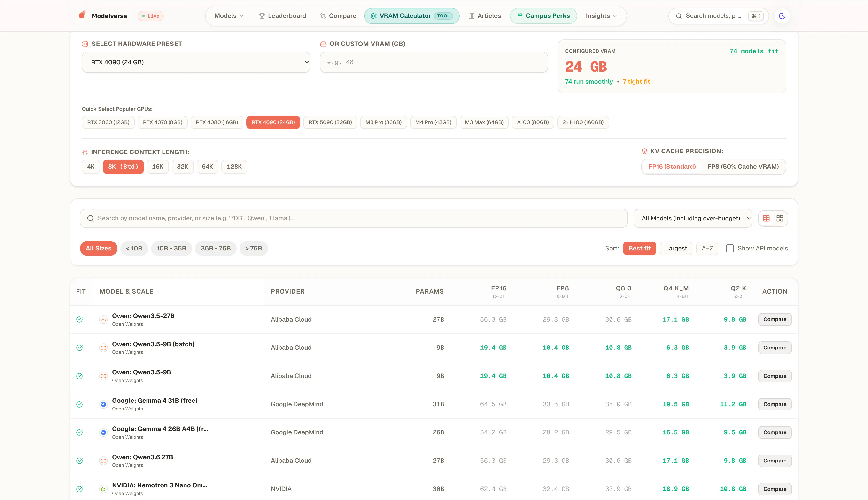Image resolution: width=868 pixels, height=500 pixels.
Task: Select the RTX 5090 (32GB) quick GPU
Action: tap(330, 122)
